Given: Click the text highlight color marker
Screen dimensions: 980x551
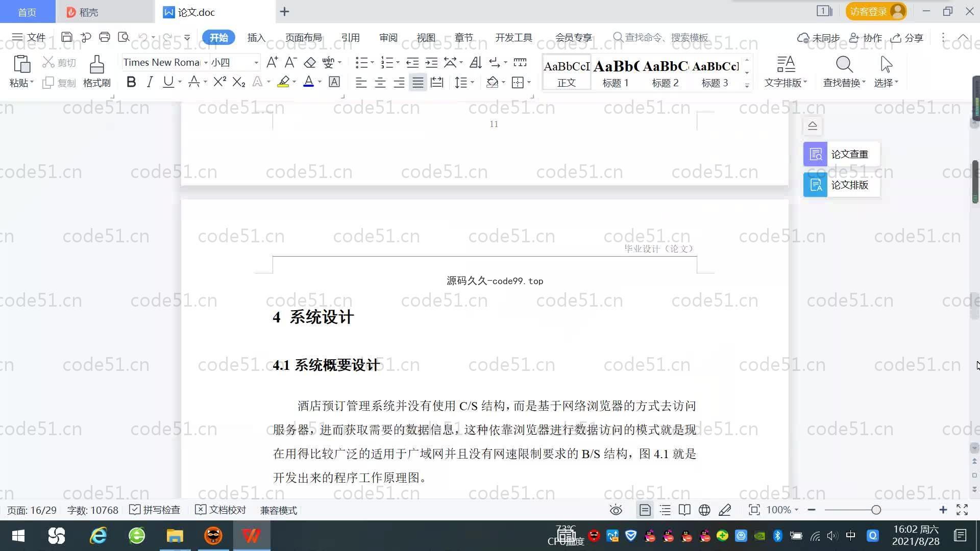Looking at the screenshot, I should point(283,82).
